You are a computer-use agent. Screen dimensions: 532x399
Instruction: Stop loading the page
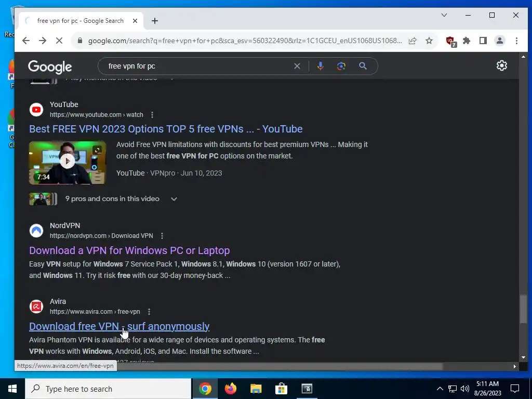tap(59, 41)
